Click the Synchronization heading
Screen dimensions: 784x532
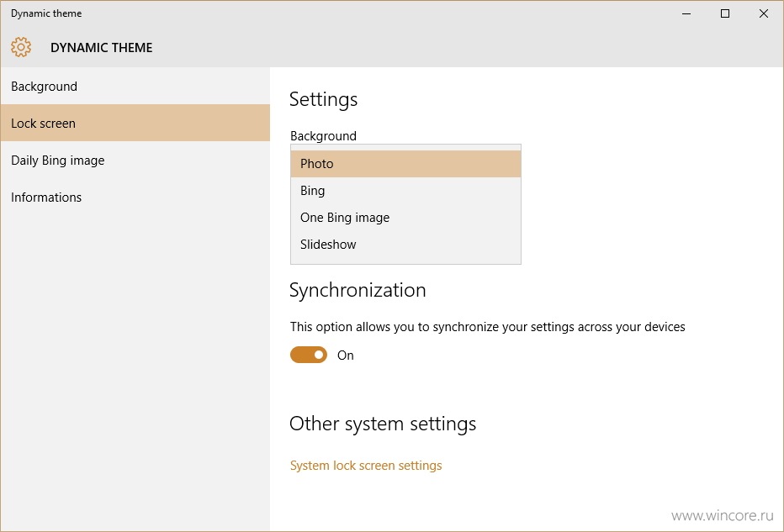[358, 290]
